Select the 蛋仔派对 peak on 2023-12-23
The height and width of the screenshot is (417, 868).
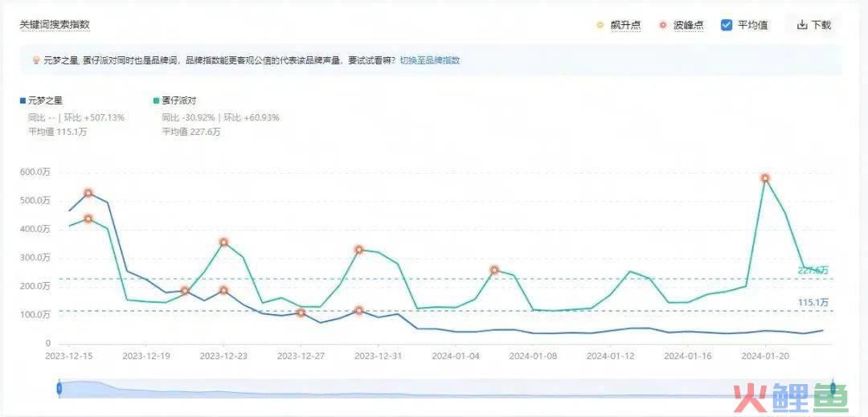[x=223, y=242]
